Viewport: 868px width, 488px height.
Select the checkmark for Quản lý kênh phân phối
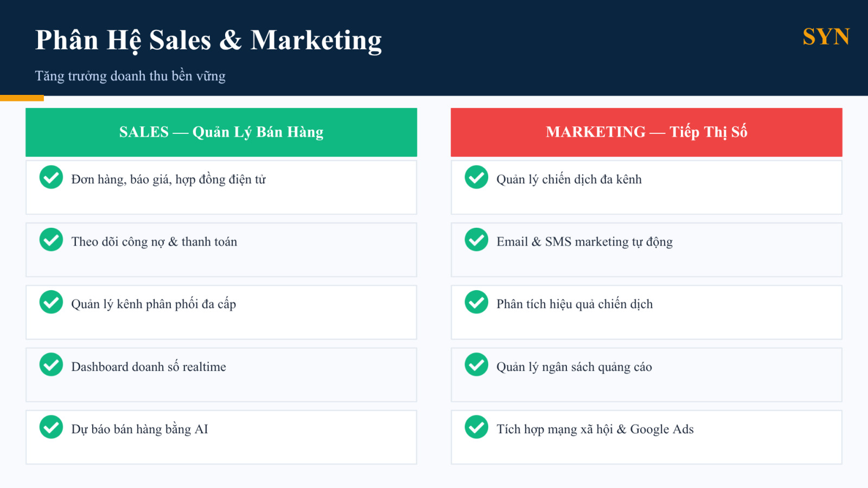pos(51,302)
